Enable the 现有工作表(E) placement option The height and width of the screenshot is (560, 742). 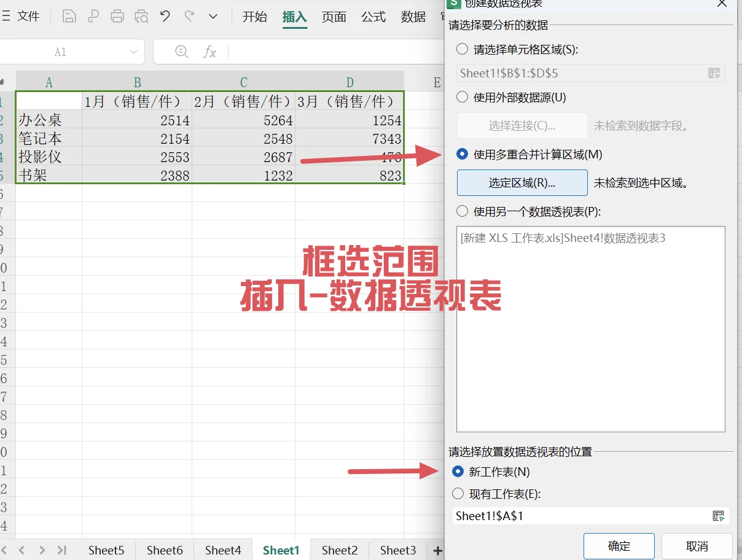(458, 494)
